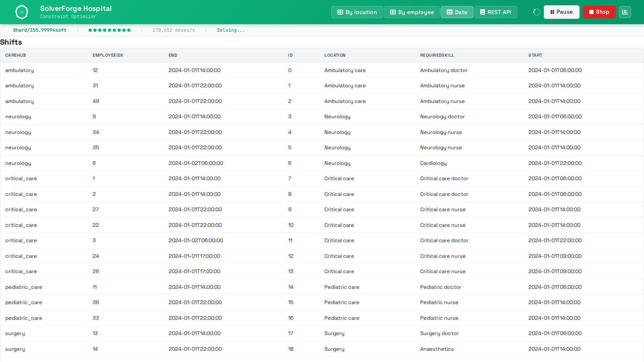
Task: Click the SolverForge hexagon logo icon
Action: [x=22, y=12]
